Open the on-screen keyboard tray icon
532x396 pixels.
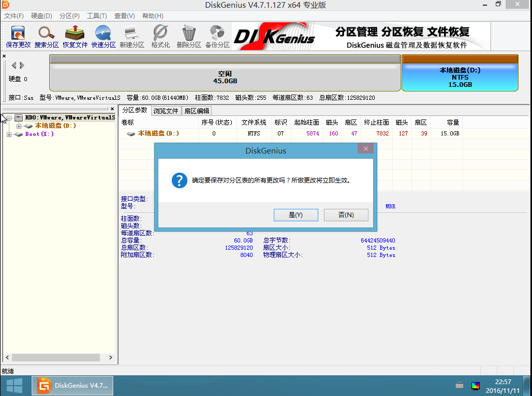point(460,385)
